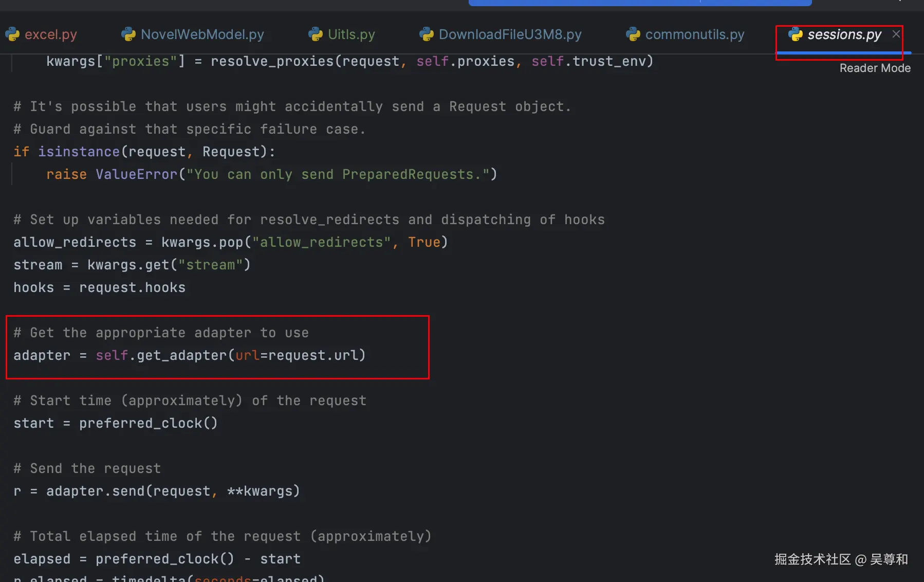924x582 pixels.
Task: Click the Python icon on Uitls.py tab
Action: click(316, 34)
